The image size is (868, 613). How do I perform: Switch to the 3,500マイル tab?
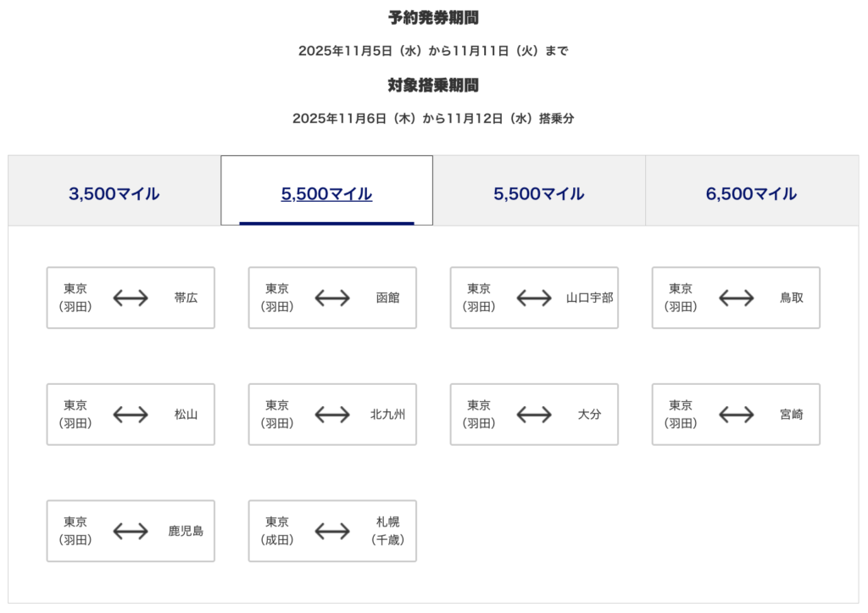click(x=114, y=193)
